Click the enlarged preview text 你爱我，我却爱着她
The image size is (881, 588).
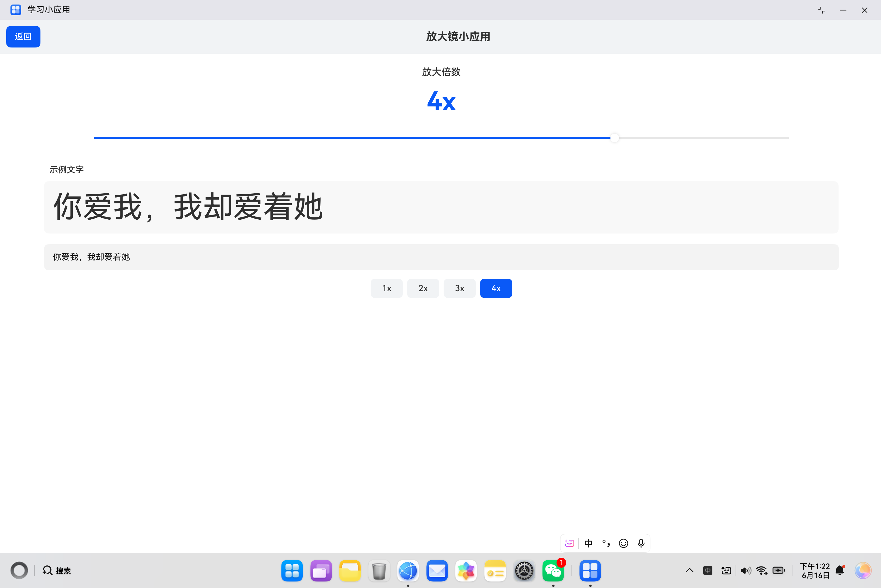(188, 207)
